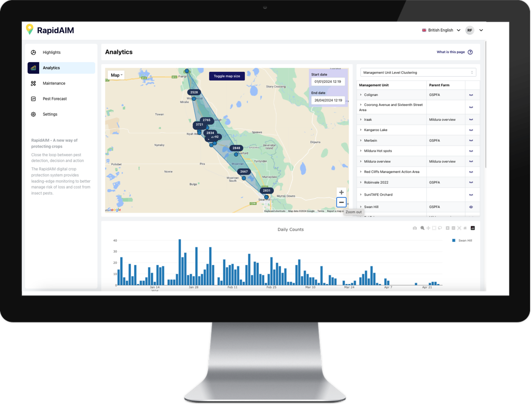This screenshot has width=532, height=405.
Task: Select the chart Pan tool
Action: (428, 228)
